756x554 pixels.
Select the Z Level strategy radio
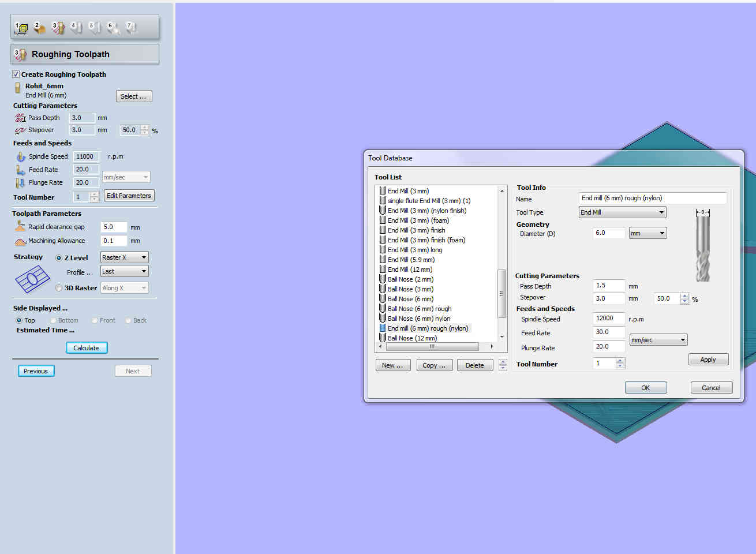pyautogui.click(x=59, y=258)
